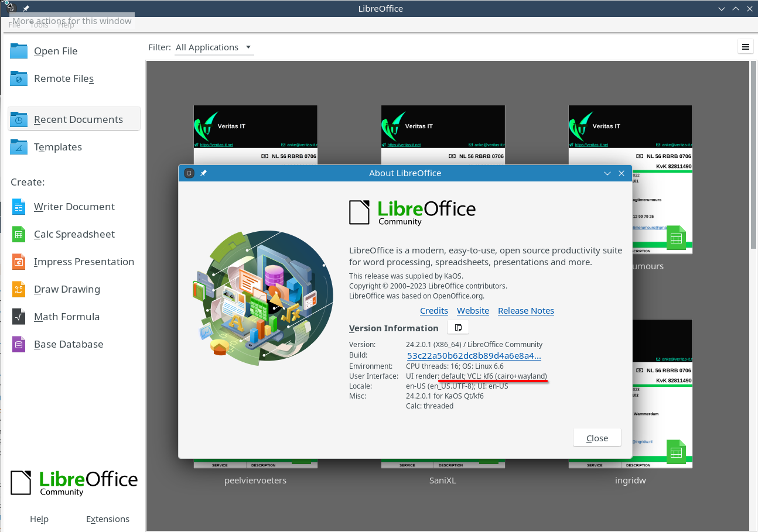
Task: Click the Math Formula icon
Action: [x=19, y=317]
